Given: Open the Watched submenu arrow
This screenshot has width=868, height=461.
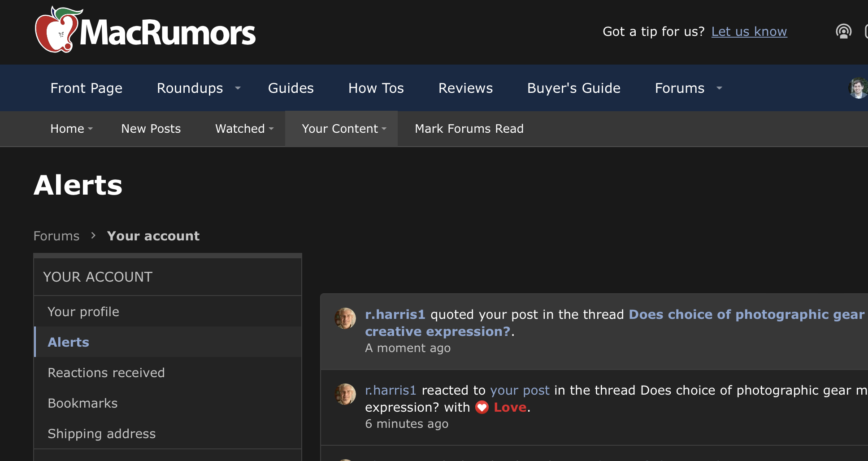Looking at the screenshot, I should click(271, 129).
